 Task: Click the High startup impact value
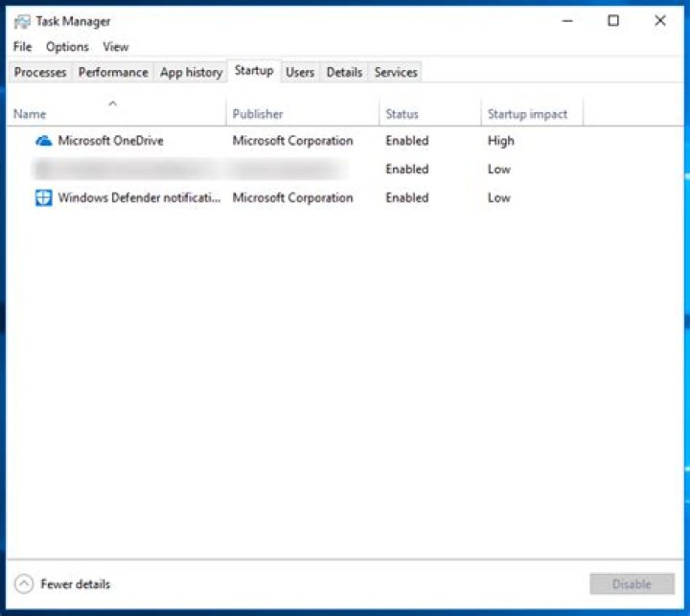tap(501, 141)
